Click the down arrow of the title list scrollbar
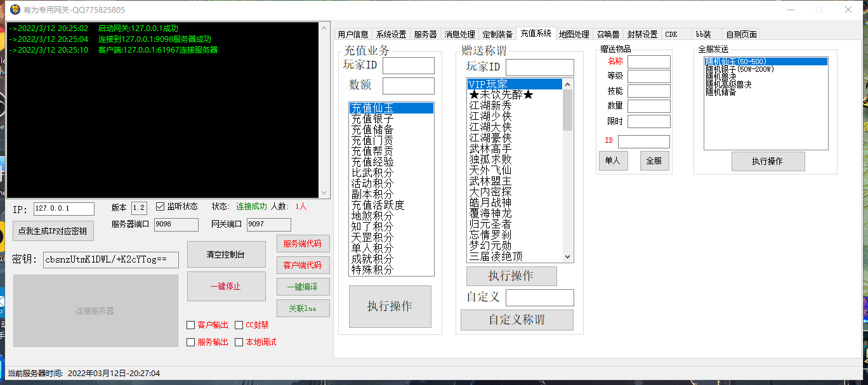Image resolution: width=868 pixels, height=385 pixels. point(568,257)
